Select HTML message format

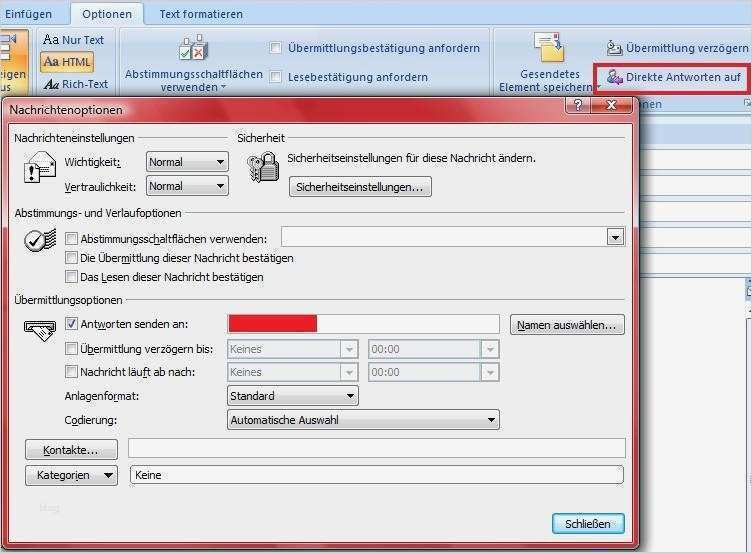tap(67, 62)
